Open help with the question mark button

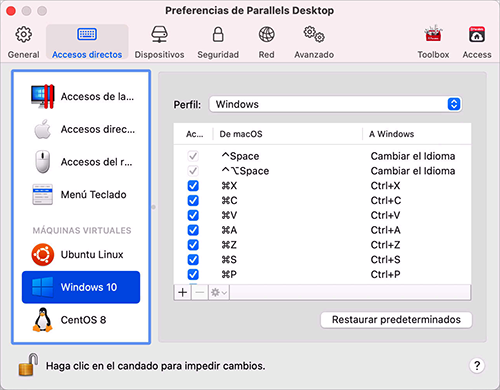pyautogui.click(x=477, y=366)
